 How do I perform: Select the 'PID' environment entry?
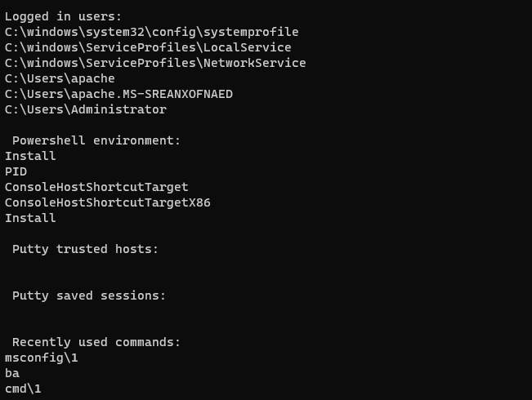click(x=16, y=171)
